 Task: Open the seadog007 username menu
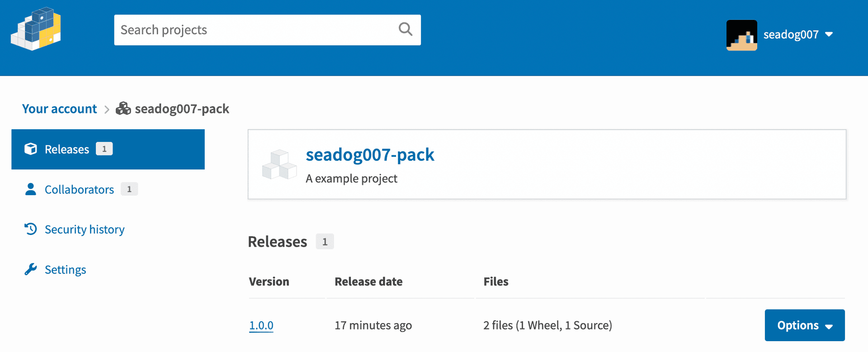[x=791, y=35]
